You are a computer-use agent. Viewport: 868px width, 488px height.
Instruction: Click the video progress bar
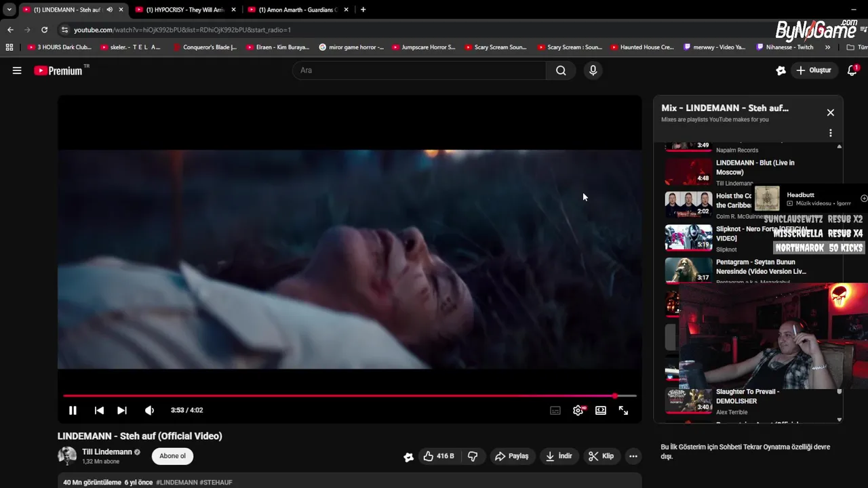pyautogui.click(x=350, y=396)
